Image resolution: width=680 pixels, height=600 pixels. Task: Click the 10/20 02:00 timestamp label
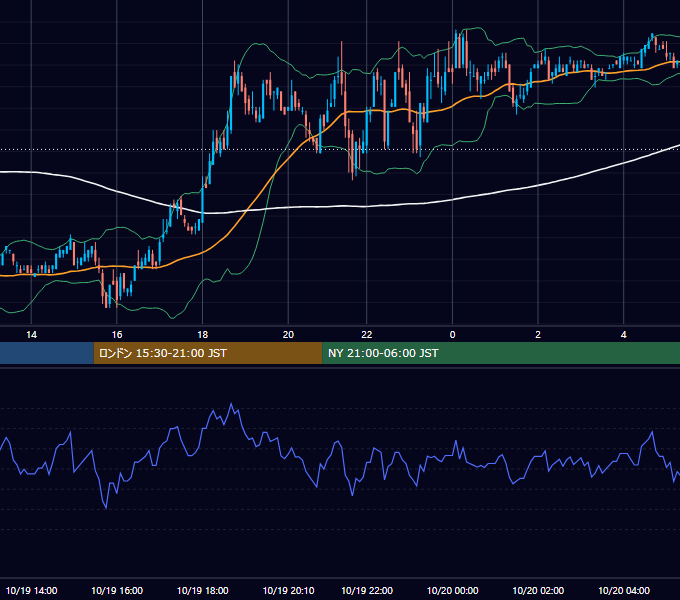538,590
